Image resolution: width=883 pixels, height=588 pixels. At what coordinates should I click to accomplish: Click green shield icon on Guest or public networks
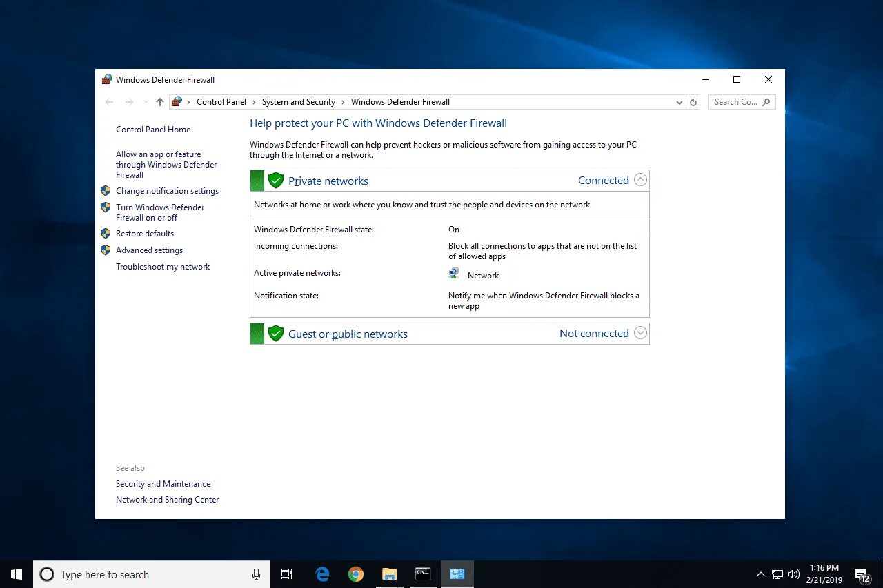coord(276,334)
